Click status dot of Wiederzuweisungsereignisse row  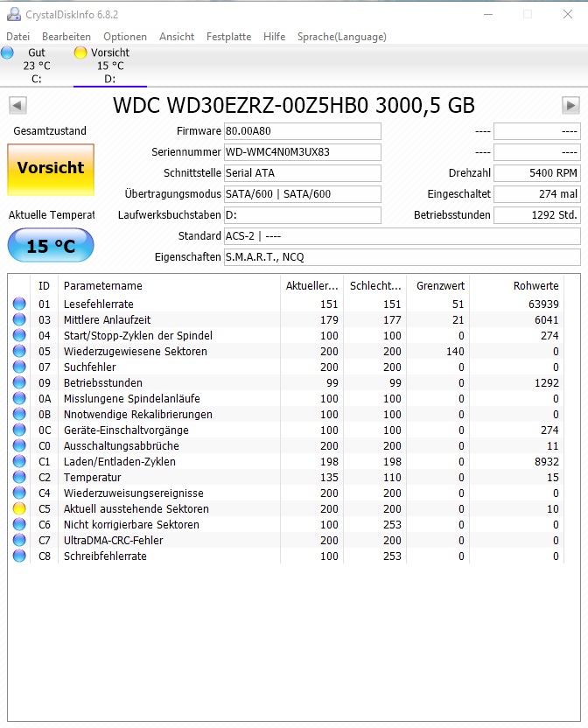pos(19,493)
